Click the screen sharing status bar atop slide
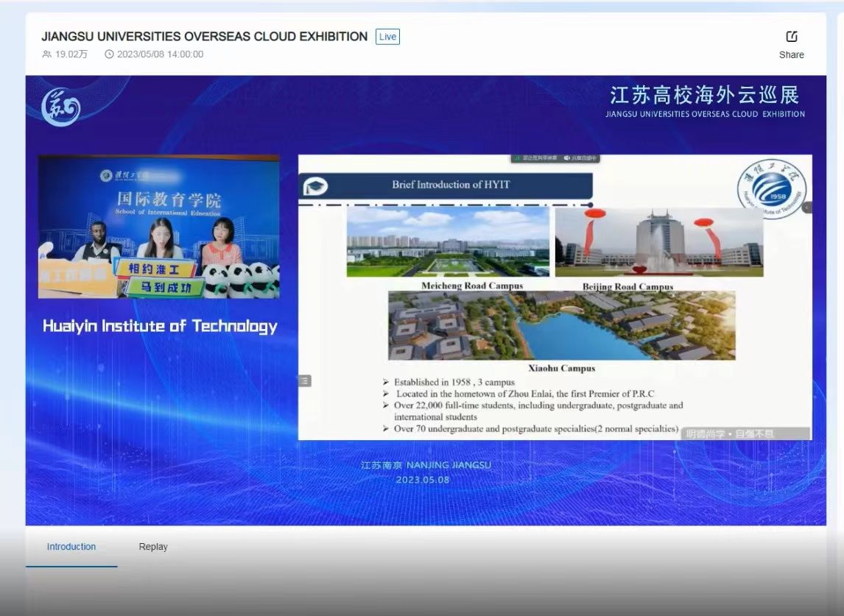Viewport: 844px width, 616px height. click(555, 158)
